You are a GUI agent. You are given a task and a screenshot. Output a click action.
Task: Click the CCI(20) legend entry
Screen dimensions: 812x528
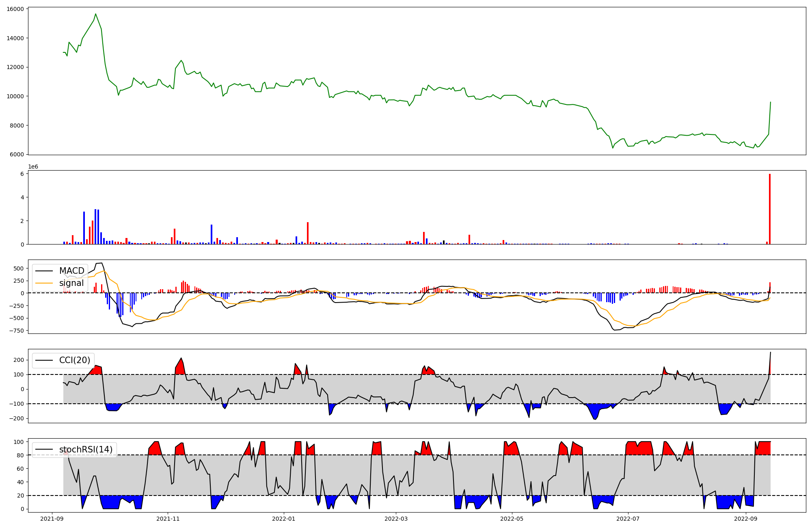point(75,360)
